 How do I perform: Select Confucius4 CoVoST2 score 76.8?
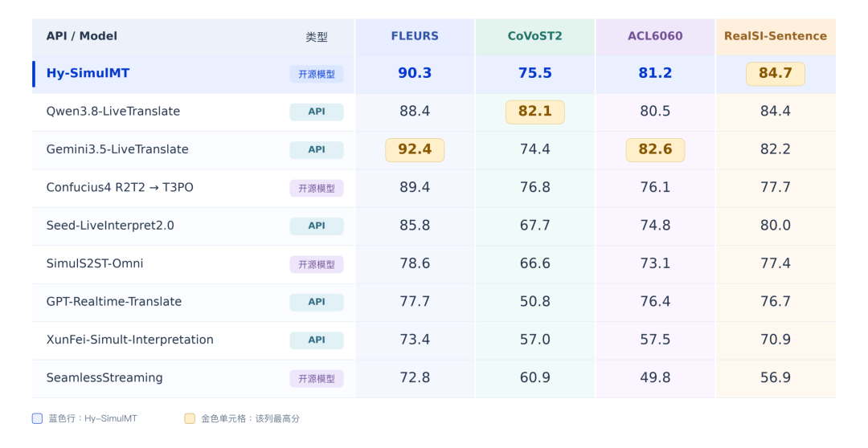tap(534, 188)
